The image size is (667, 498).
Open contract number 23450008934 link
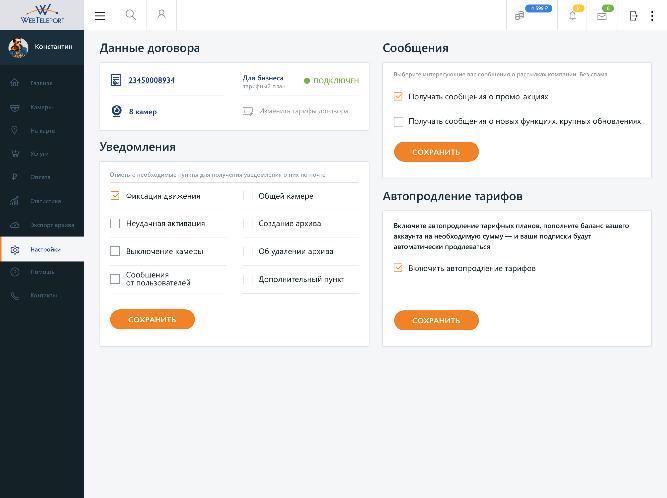pos(151,80)
